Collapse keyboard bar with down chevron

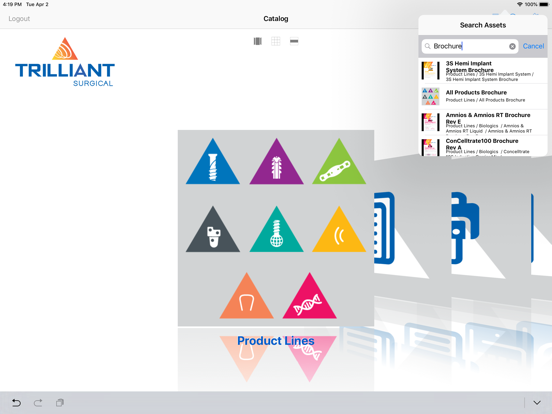(x=537, y=402)
